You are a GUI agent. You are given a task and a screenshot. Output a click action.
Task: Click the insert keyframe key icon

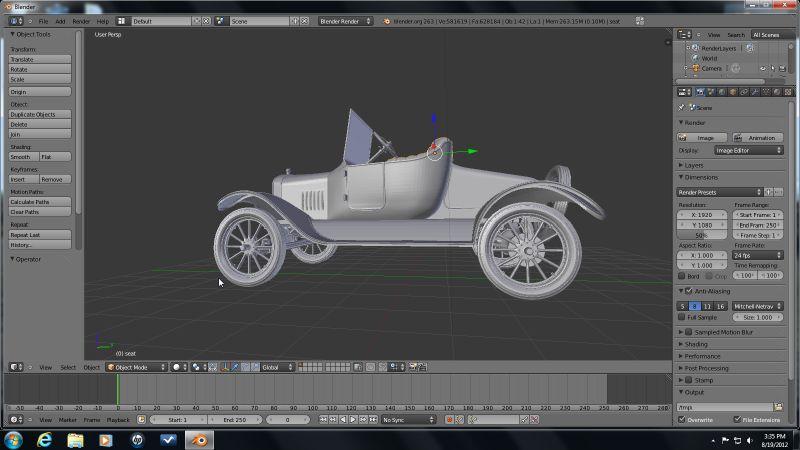tap(524, 419)
